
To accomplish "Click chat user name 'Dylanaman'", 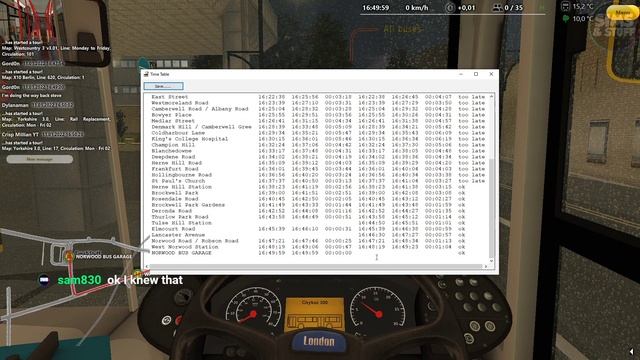I will (15, 105).
